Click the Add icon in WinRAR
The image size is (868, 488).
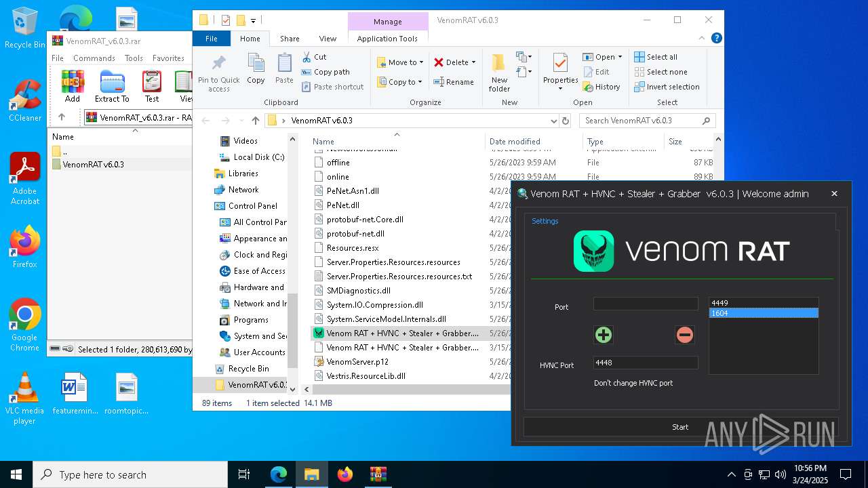click(73, 86)
